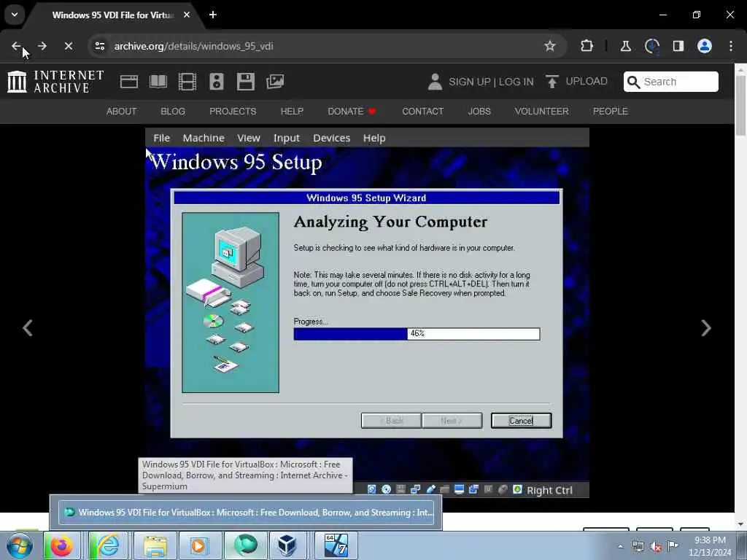747x560 pixels.
Task: Click UPLOAD link
Action: (x=576, y=82)
